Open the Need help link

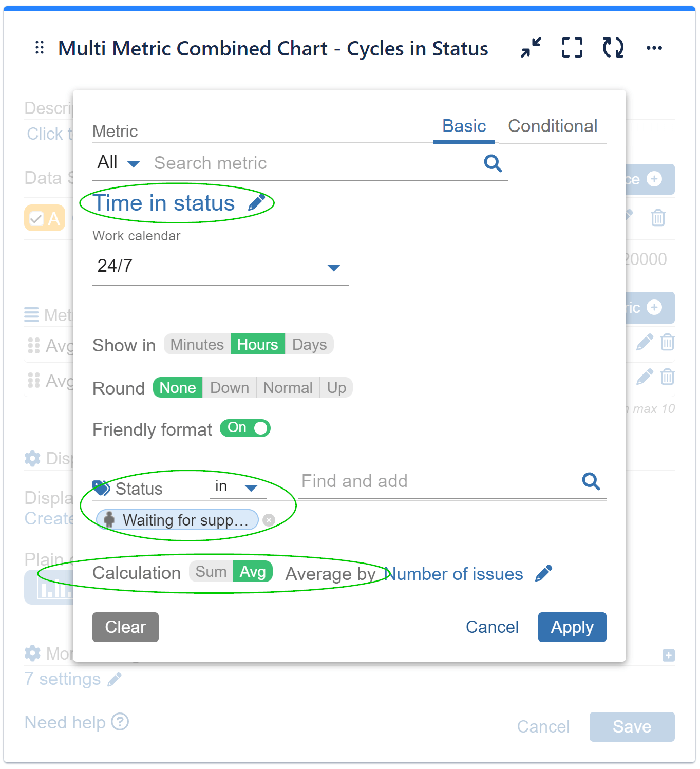coord(76,722)
